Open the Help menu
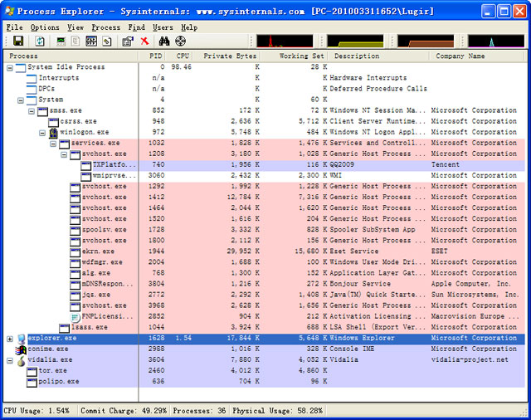 [189, 27]
